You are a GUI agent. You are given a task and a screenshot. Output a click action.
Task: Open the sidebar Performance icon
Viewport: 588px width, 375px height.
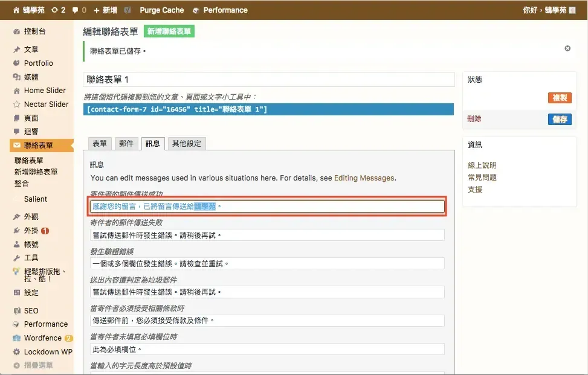tap(16, 324)
